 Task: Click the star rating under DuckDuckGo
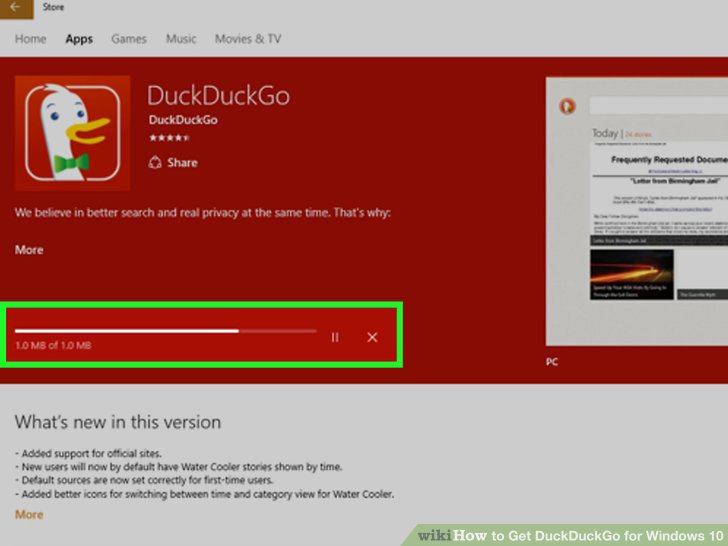pos(169,137)
